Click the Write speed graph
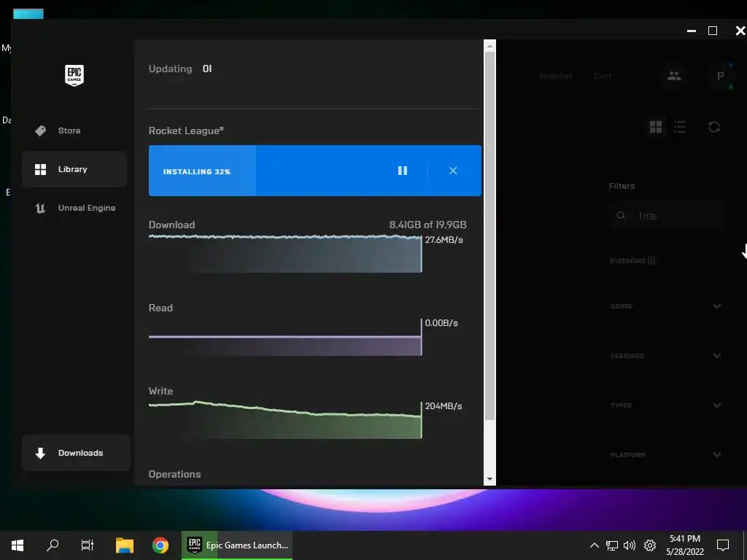This screenshot has height=560, width=747. [285, 419]
